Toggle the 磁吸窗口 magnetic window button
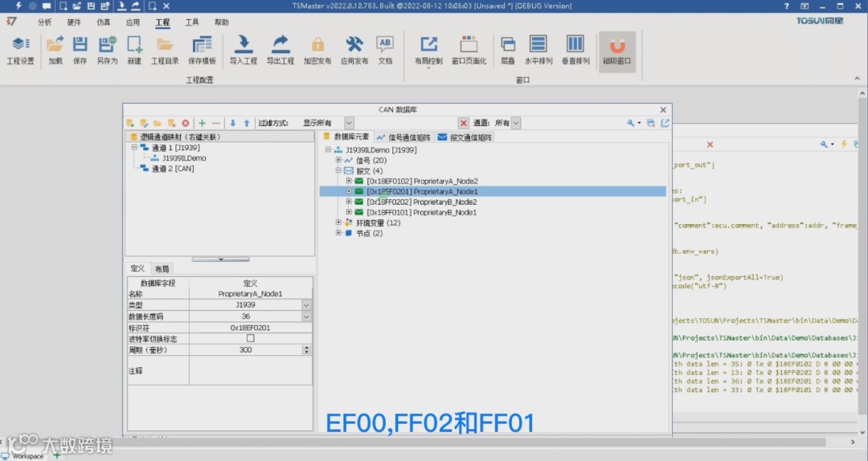Image resolution: width=868 pixels, height=461 pixels. (617, 51)
